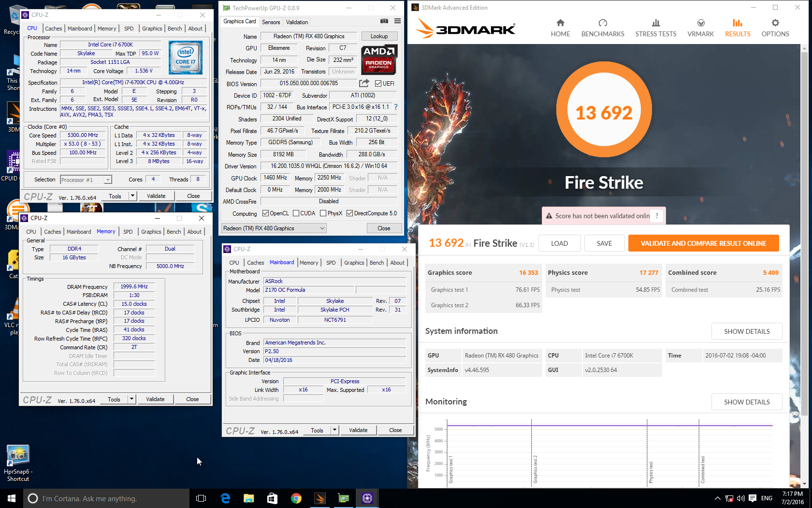Launch Microsoft Edge from the taskbar
Screen dimensions: 812x508
pyautogui.click(x=225, y=498)
